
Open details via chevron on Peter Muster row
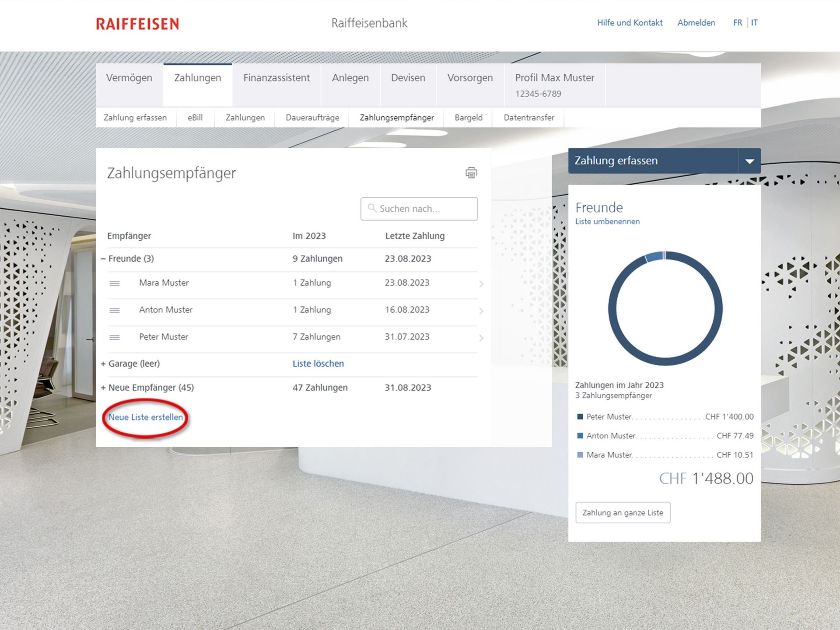pos(481,338)
